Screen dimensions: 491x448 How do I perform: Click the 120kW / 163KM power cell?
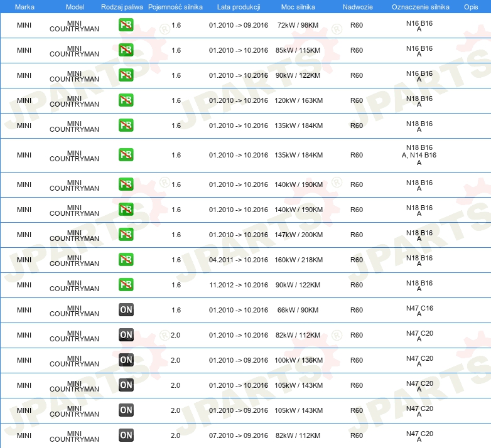(298, 100)
